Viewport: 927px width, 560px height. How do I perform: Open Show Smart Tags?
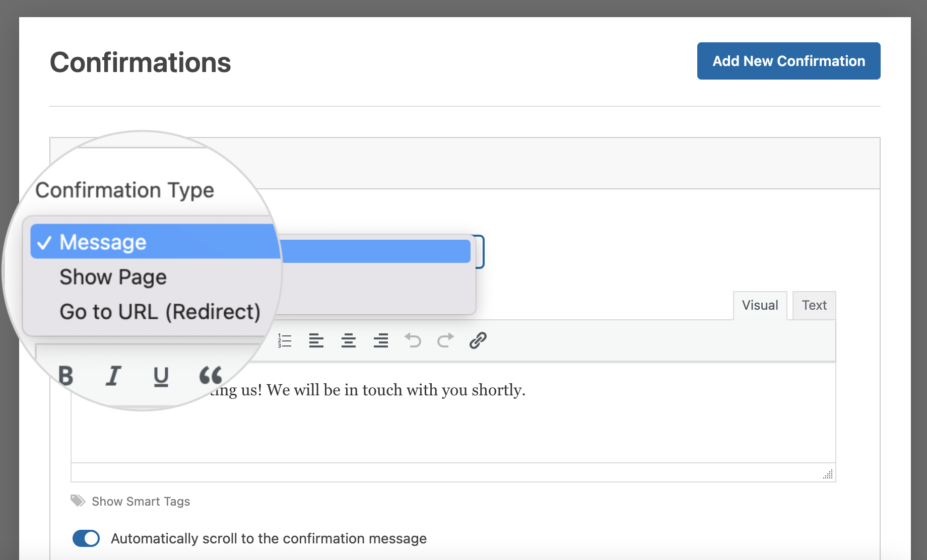130,501
